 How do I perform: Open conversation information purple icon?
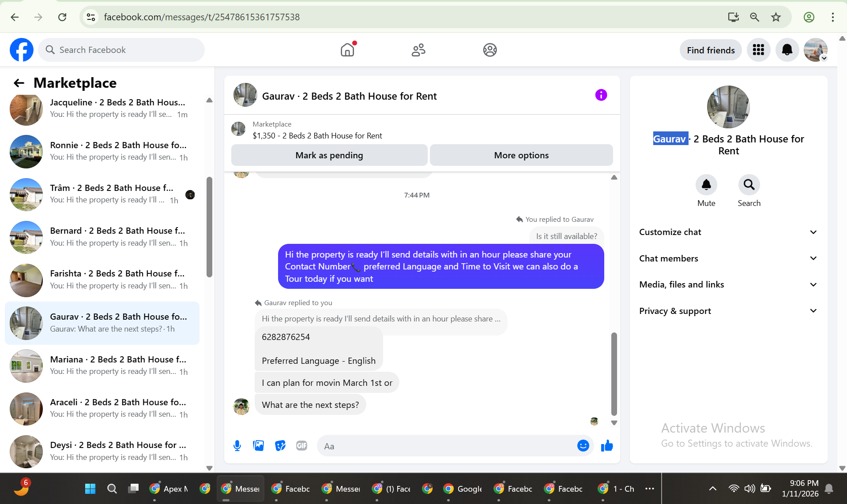click(x=601, y=95)
